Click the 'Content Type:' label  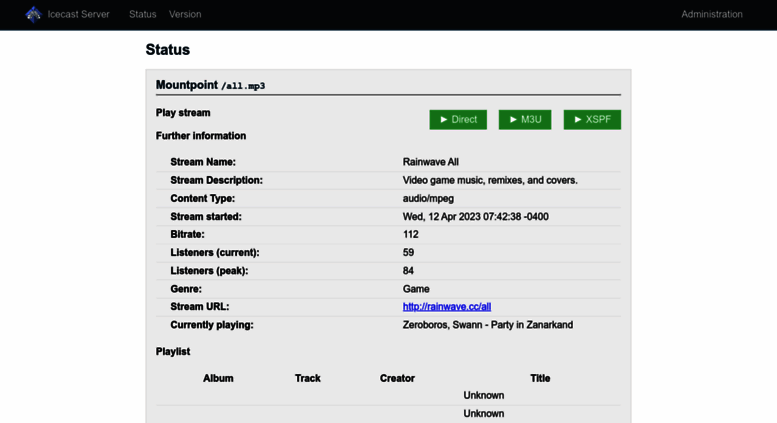(202, 199)
